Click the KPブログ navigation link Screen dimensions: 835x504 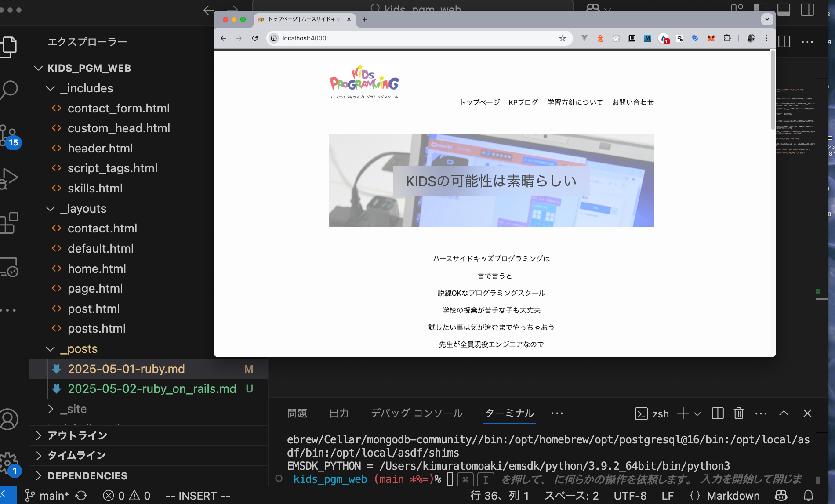click(523, 102)
